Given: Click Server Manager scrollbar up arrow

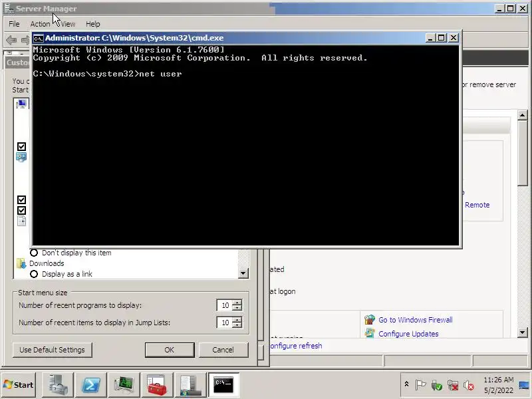Looking at the screenshot, I should coord(523,115).
